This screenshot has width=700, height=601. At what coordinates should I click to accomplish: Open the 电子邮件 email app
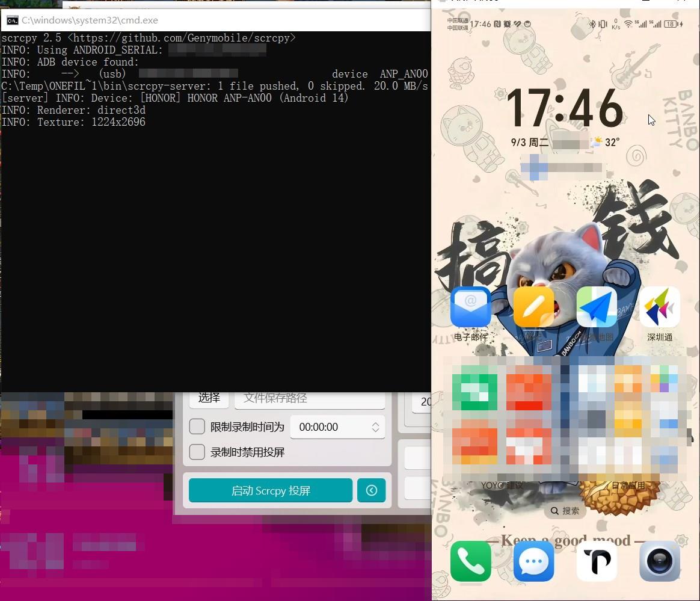point(470,307)
